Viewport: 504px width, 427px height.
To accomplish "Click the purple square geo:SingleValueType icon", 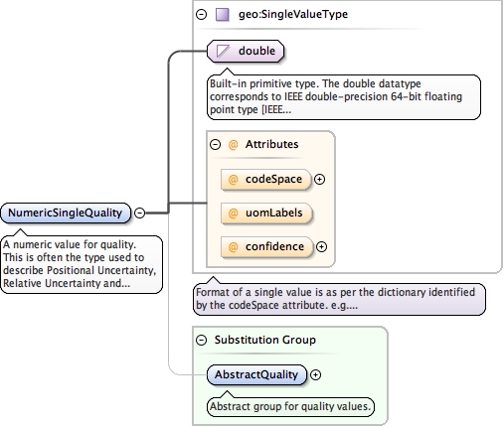I will tap(223, 15).
